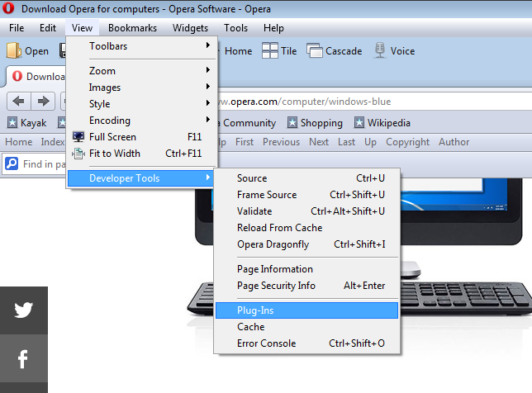
Task: Expand the Zoom submenu
Action: [x=142, y=70]
